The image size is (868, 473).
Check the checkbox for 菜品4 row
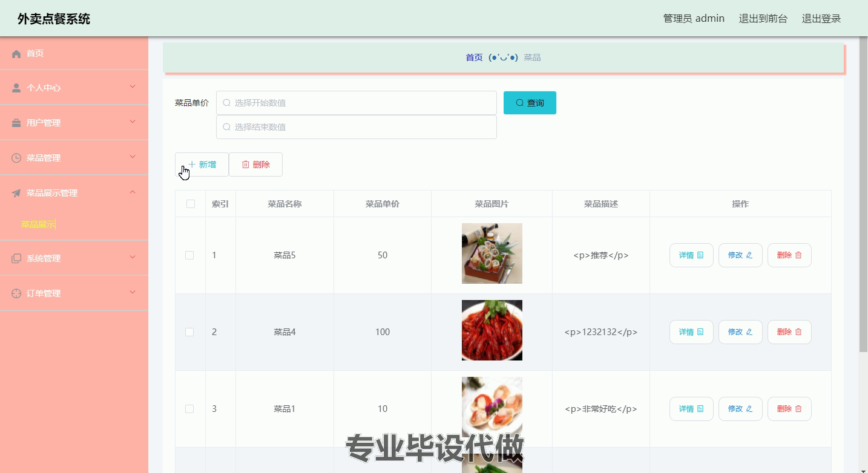189,332
